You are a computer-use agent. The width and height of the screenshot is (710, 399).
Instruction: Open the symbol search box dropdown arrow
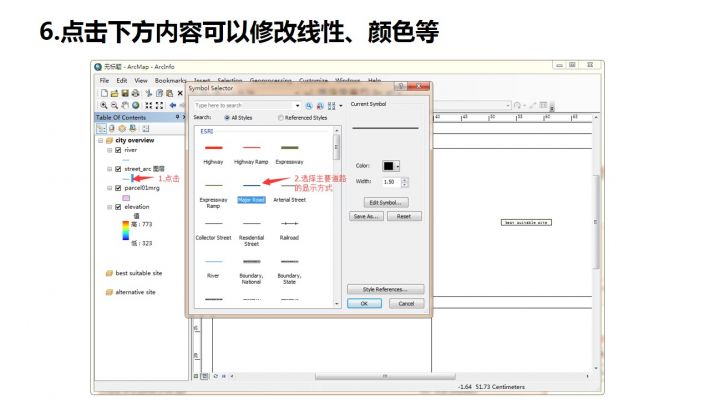[x=297, y=106]
